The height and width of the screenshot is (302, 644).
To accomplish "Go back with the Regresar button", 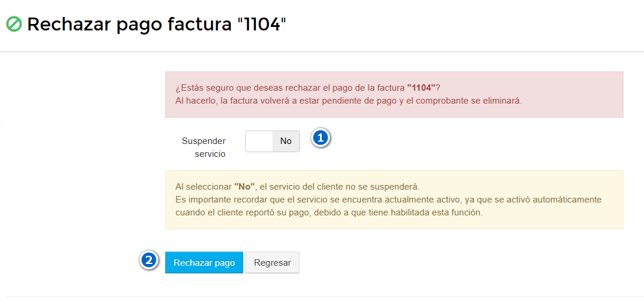I will click(272, 263).
